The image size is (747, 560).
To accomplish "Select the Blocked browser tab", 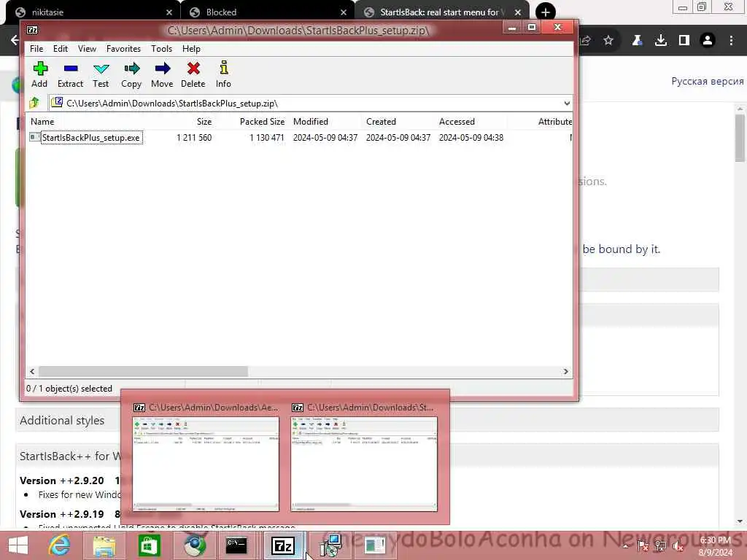I will tap(267, 12).
